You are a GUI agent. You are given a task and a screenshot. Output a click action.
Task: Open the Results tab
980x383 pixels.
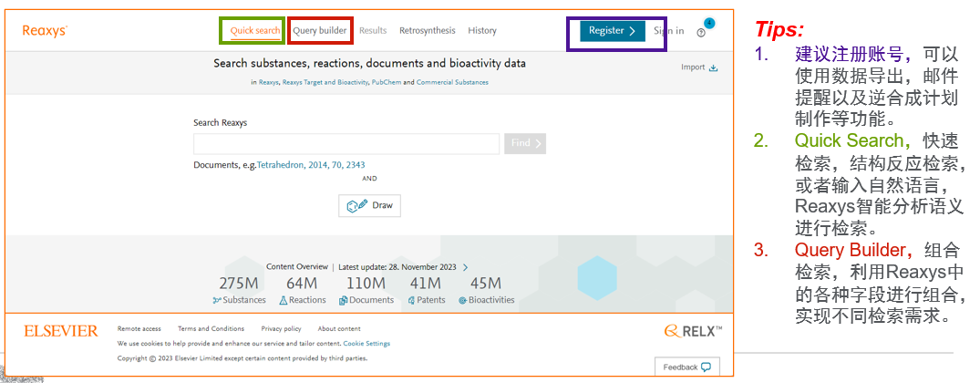pyautogui.click(x=373, y=31)
